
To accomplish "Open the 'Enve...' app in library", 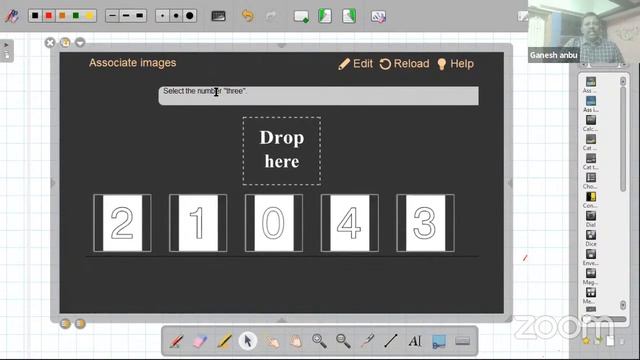I will (591, 258).
